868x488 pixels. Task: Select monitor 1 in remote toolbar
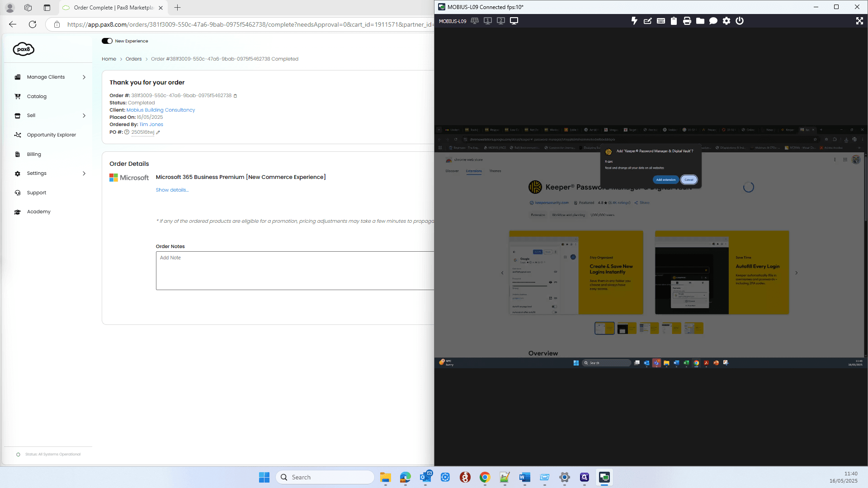pyautogui.click(x=488, y=21)
